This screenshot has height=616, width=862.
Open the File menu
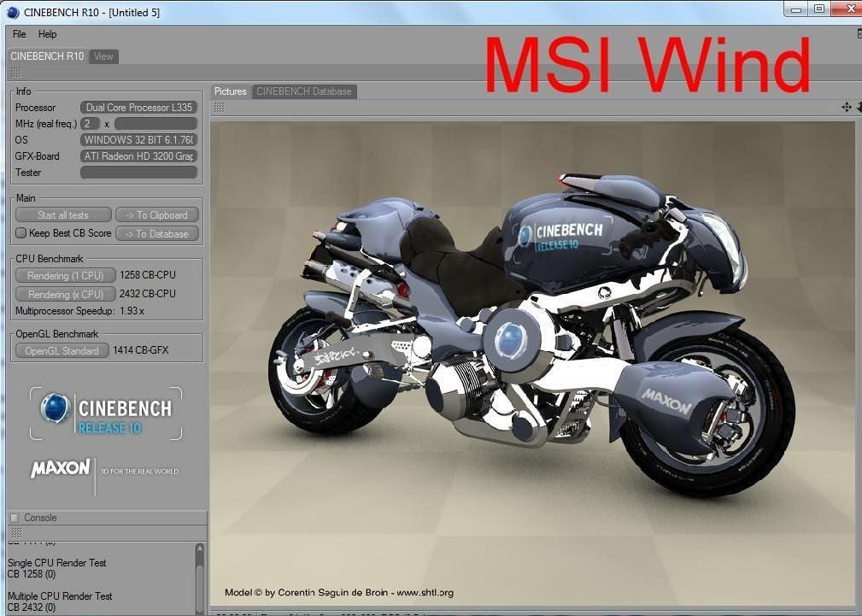(19, 34)
